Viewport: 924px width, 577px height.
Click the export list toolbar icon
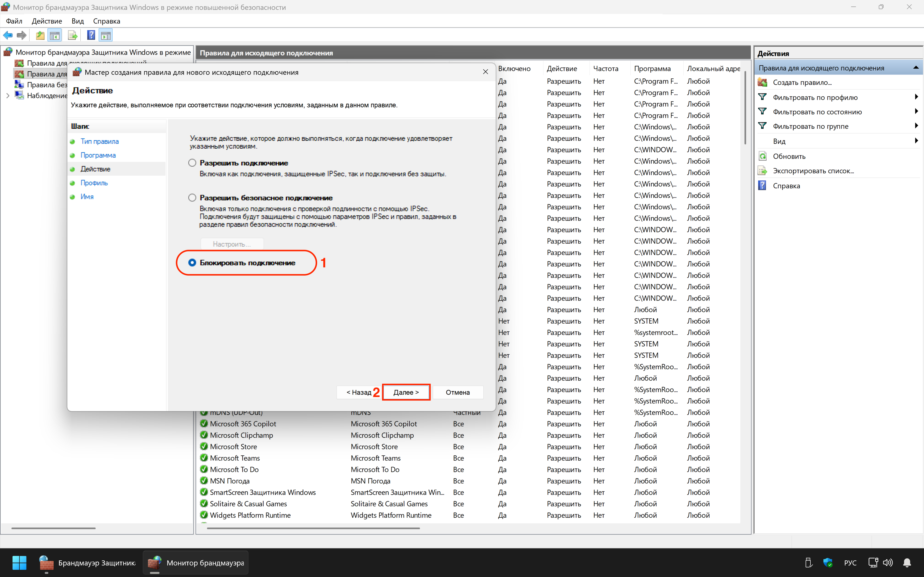click(x=72, y=36)
